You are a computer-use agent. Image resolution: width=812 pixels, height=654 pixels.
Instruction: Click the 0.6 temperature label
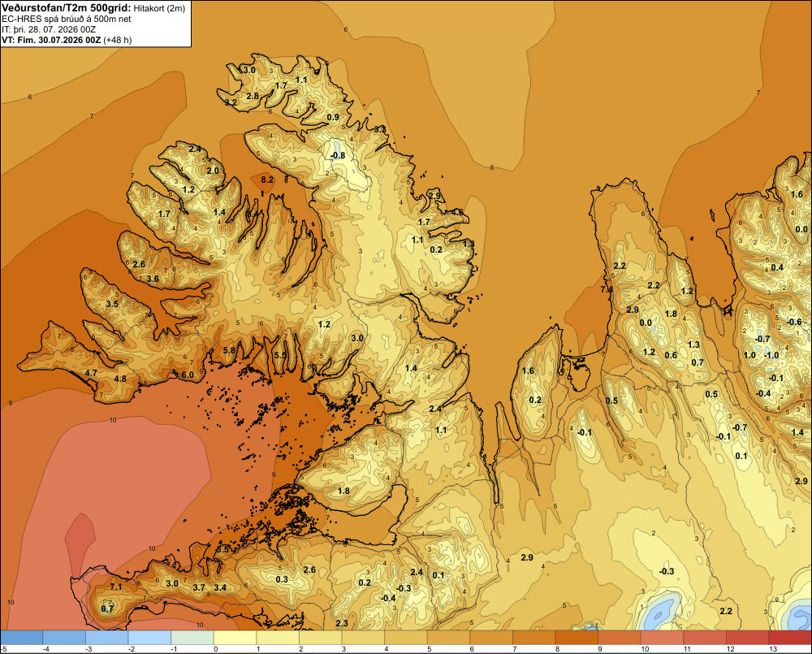click(x=671, y=355)
